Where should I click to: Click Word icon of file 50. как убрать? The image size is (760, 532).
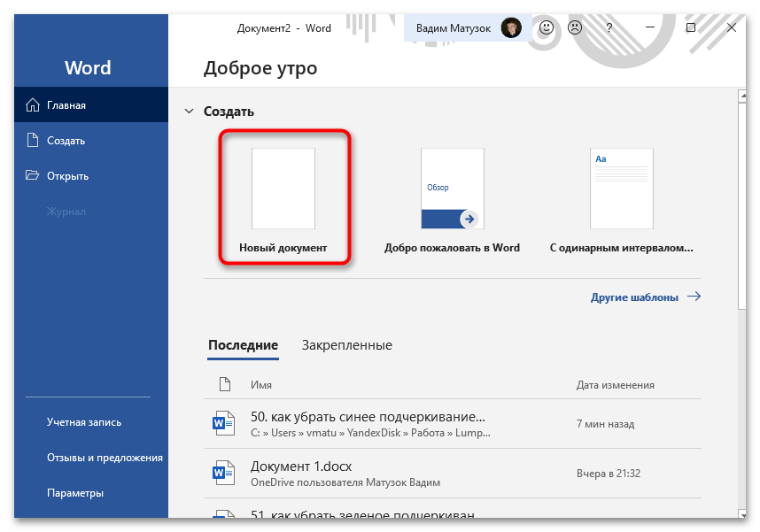(223, 423)
